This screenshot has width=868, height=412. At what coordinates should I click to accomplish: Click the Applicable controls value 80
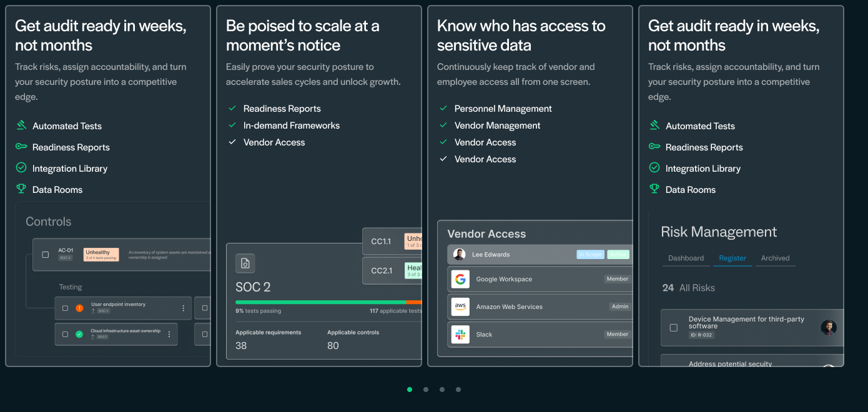(333, 345)
